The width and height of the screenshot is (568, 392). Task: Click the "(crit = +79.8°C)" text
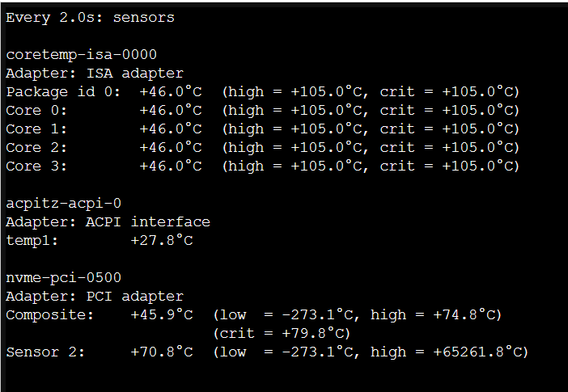pos(282,333)
